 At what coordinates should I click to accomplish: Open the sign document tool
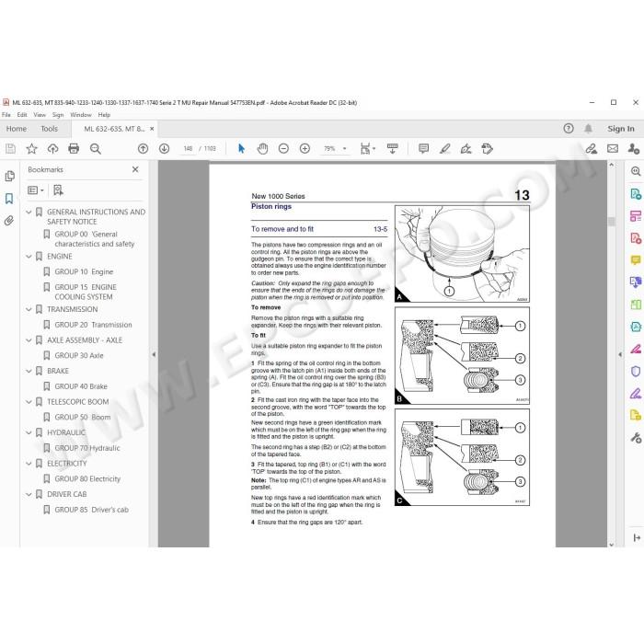point(466,149)
